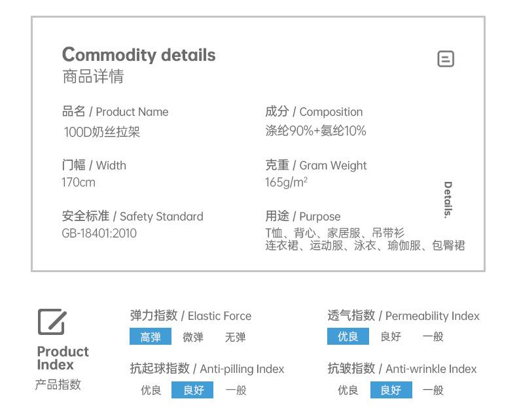Set Anti-wrinkle Index to 一般
The height and width of the screenshot is (420, 517).
click(433, 391)
